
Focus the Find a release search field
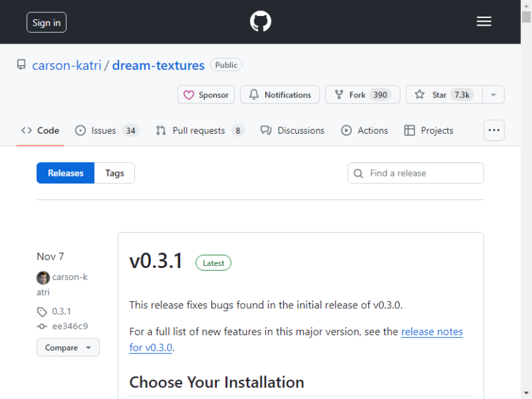tap(416, 173)
